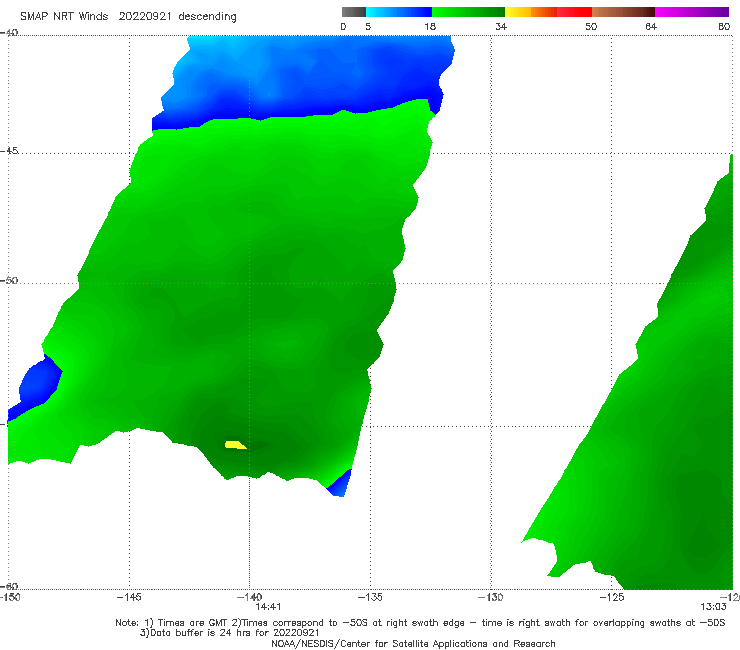This screenshot has width=740, height=650.
Task: Click the longitude label "-125"
Action: [612, 597]
